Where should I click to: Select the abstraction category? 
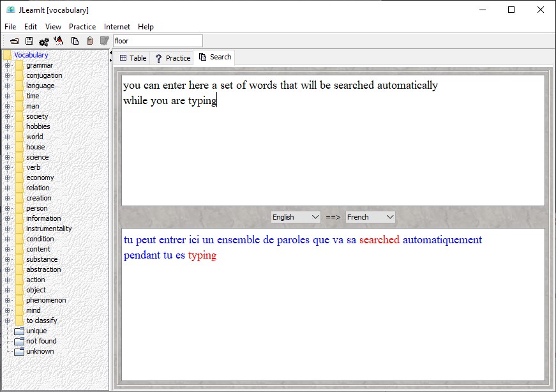[x=43, y=269]
